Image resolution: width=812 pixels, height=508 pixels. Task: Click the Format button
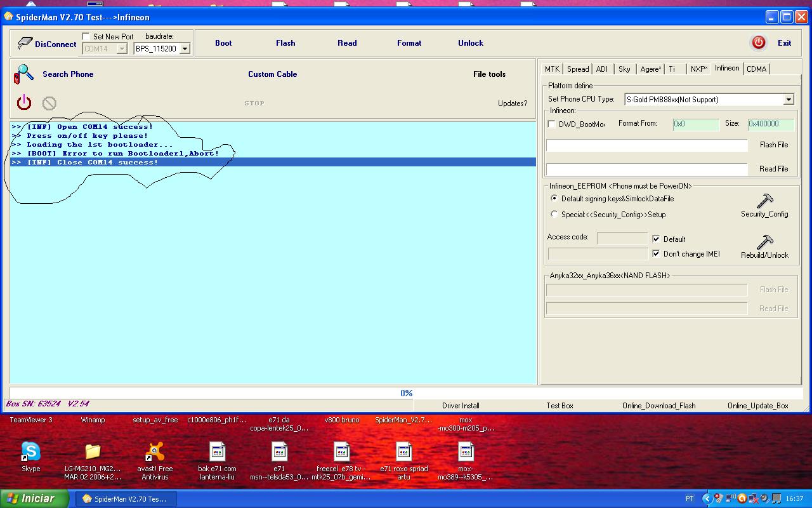tap(409, 43)
